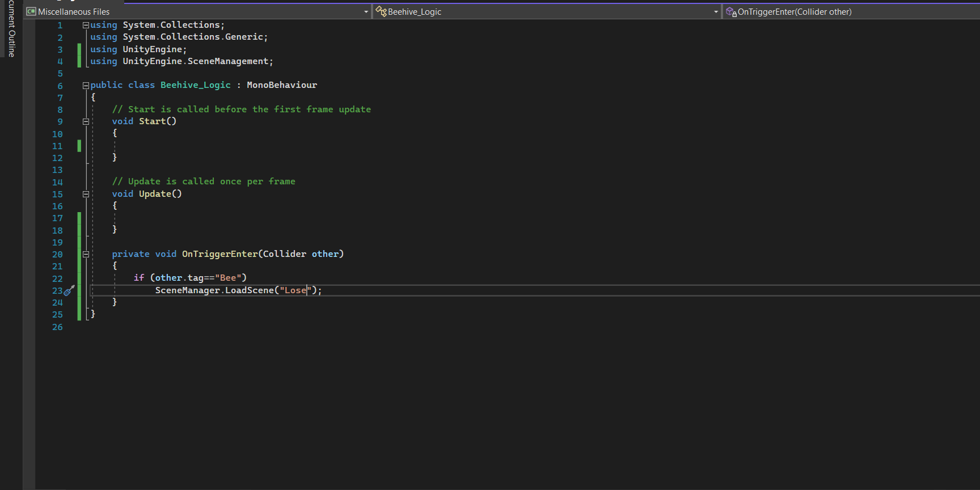
Task: Place cursor on SceneManager in line 23
Action: coord(187,290)
